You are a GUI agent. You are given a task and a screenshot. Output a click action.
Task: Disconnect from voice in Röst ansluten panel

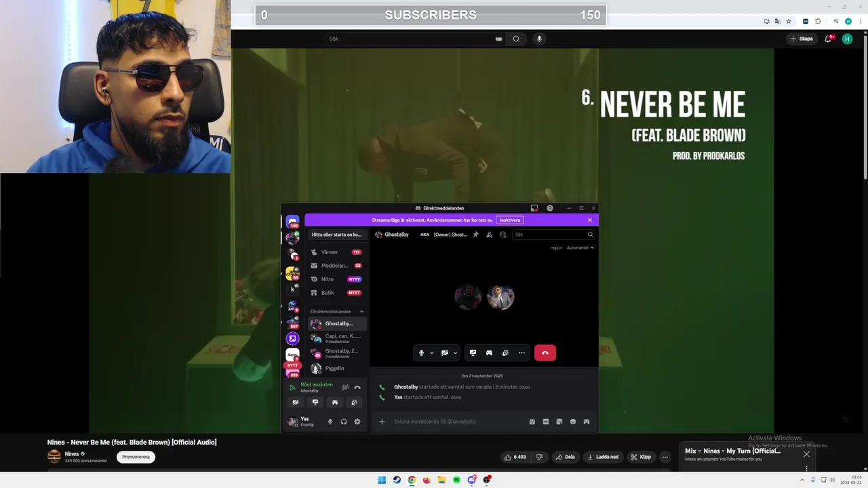pos(357,387)
